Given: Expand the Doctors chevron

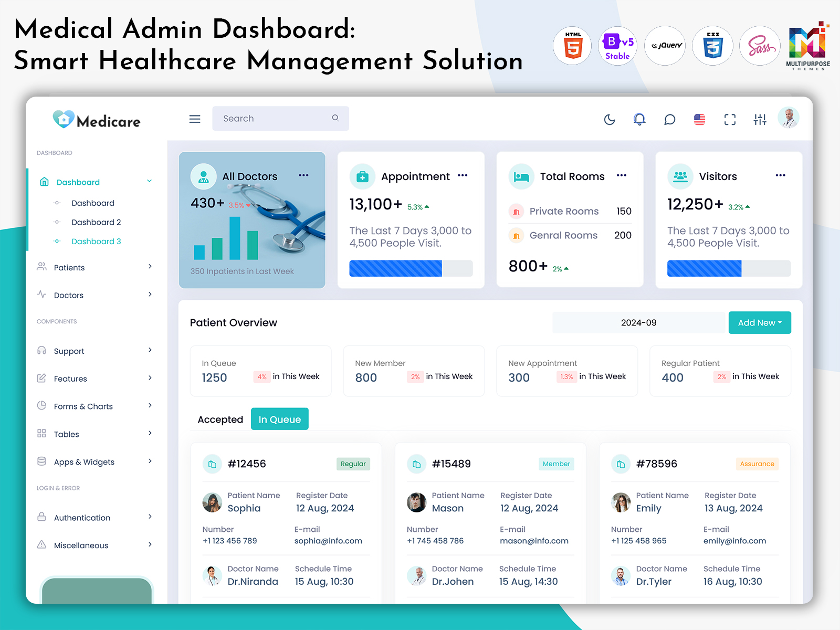Looking at the screenshot, I should (150, 295).
